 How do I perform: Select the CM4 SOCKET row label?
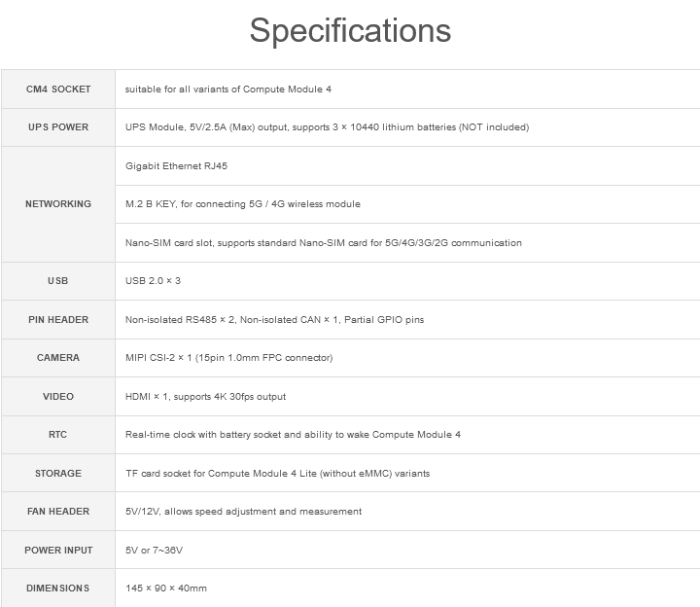[x=58, y=89]
